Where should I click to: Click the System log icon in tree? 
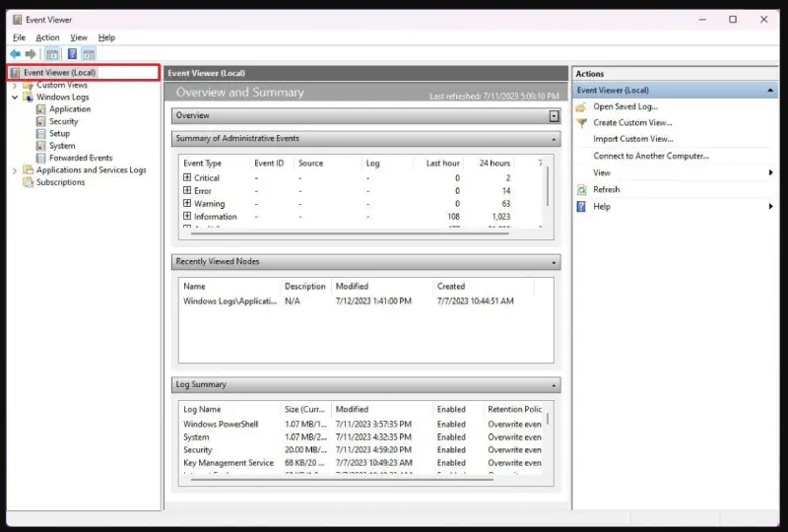[40, 146]
